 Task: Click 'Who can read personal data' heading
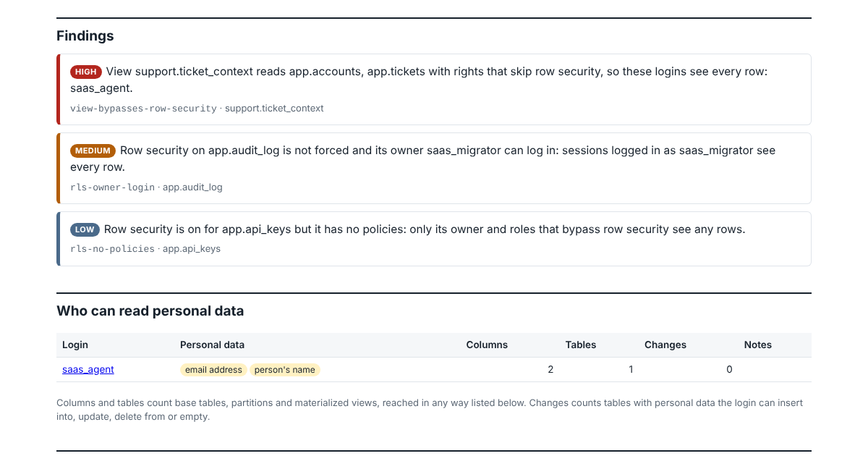pyautogui.click(x=150, y=311)
